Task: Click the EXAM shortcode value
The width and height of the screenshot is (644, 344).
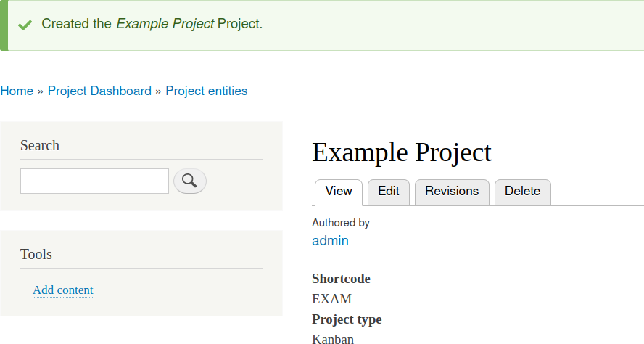Action: pyautogui.click(x=331, y=298)
